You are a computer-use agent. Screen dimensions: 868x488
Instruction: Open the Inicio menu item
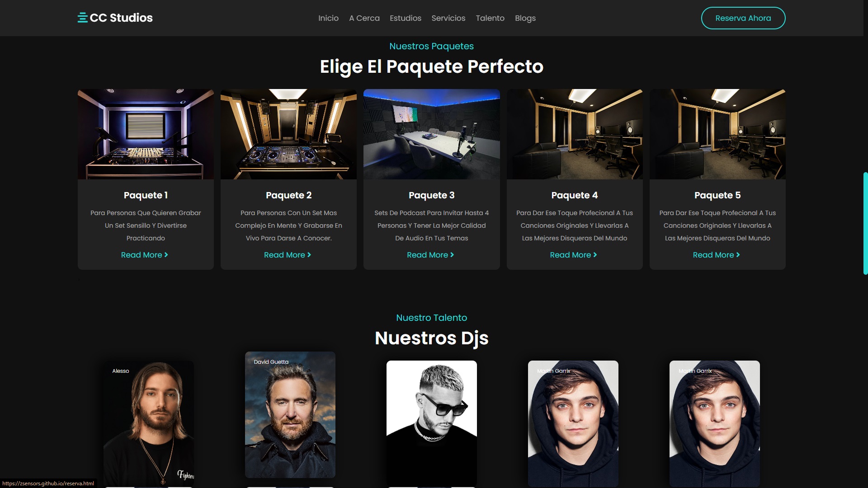(x=328, y=18)
